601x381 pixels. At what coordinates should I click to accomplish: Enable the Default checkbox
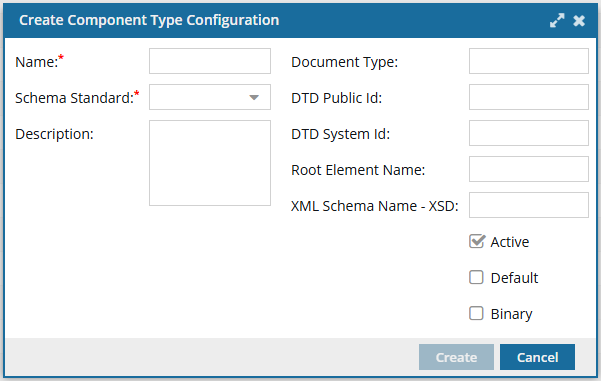[x=476, y=277]
